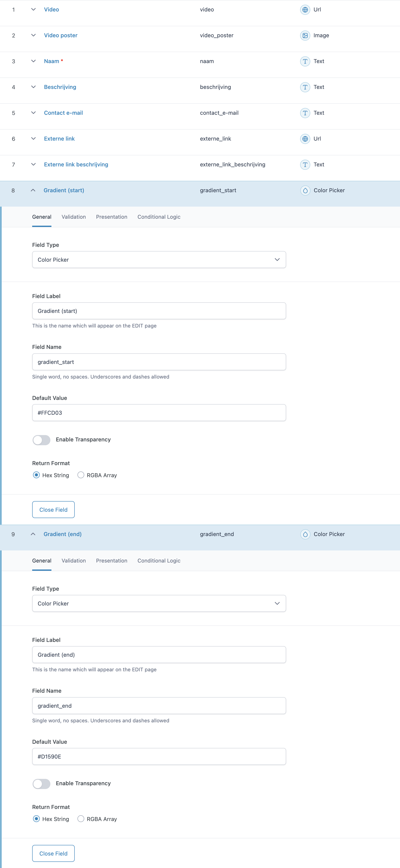Click the Image icon beside video_poster
The height and width of the screenshot is (868, 400).
tap(305, 35)
